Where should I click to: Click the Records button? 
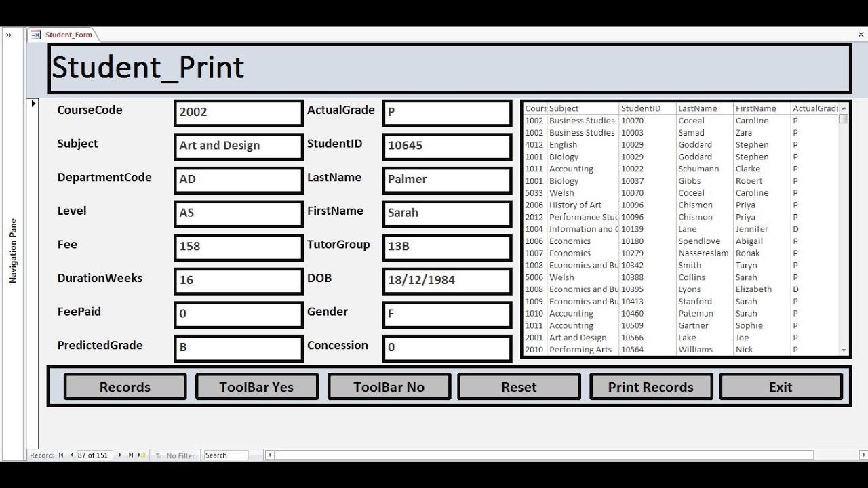(x=125, y=387)
